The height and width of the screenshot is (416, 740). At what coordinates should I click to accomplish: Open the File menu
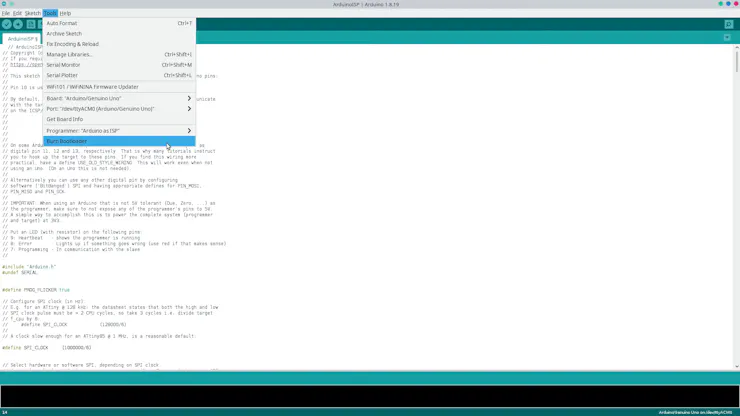coord(6,13)
